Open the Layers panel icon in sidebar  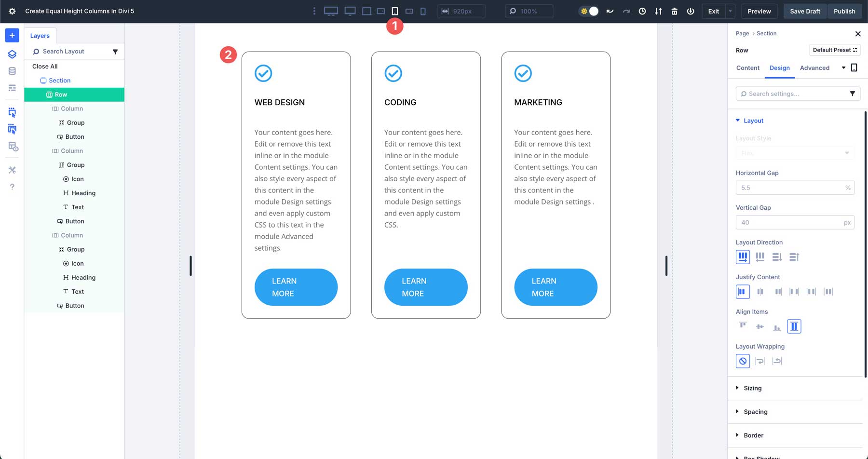[12, 54]
